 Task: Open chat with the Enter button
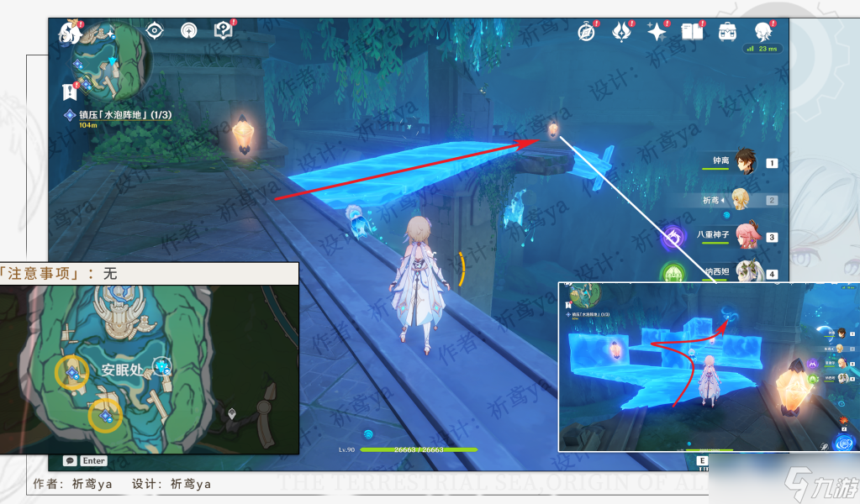click(94, 460)
